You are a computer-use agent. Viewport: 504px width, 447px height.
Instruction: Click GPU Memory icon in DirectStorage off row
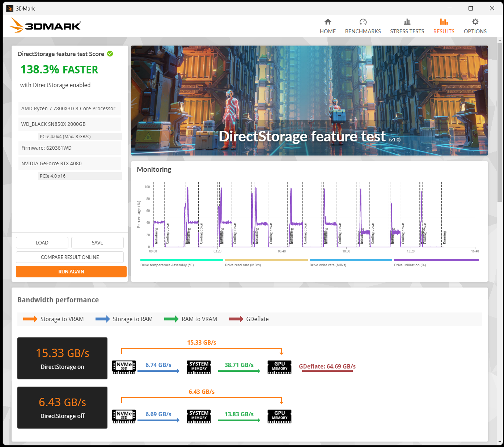[279, 416]
